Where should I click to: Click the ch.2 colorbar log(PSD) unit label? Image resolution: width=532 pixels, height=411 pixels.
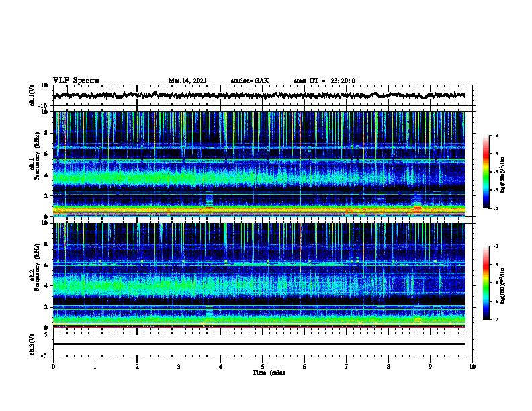click(503, 285)
